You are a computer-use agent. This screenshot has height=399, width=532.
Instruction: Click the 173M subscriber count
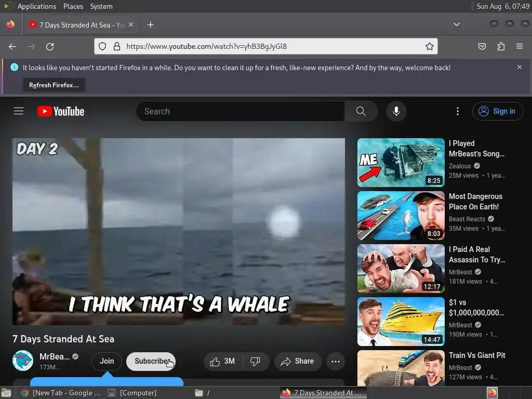[x=49, y=367]
